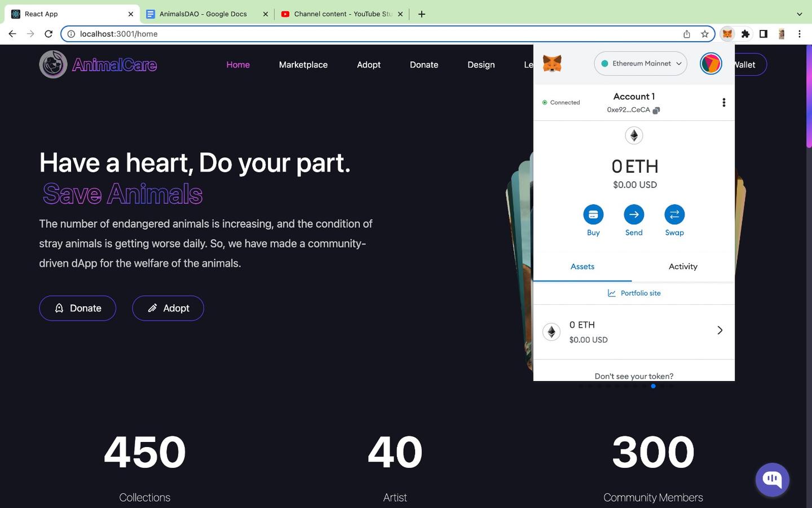Click the active carousel pagination dot
Viewport: 812px width, 508px height.
653,386
